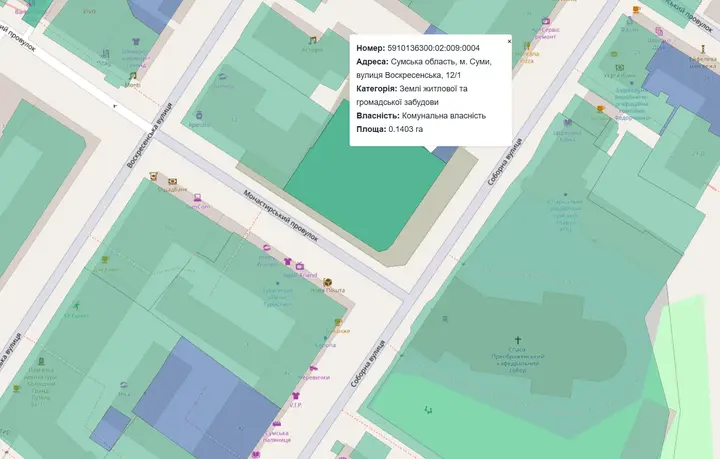Click the Комунальна власність ownership value
The image size is (720, 459).
pos(444,116)
